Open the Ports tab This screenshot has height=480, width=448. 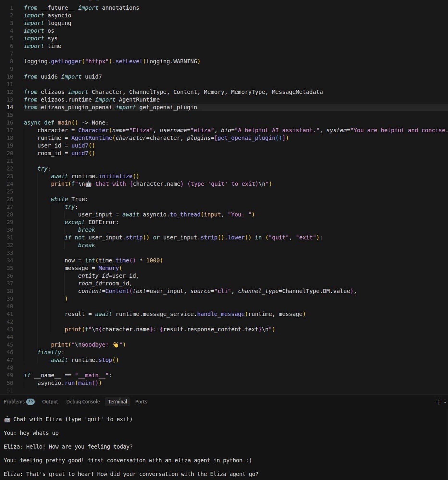pos(141,402)
